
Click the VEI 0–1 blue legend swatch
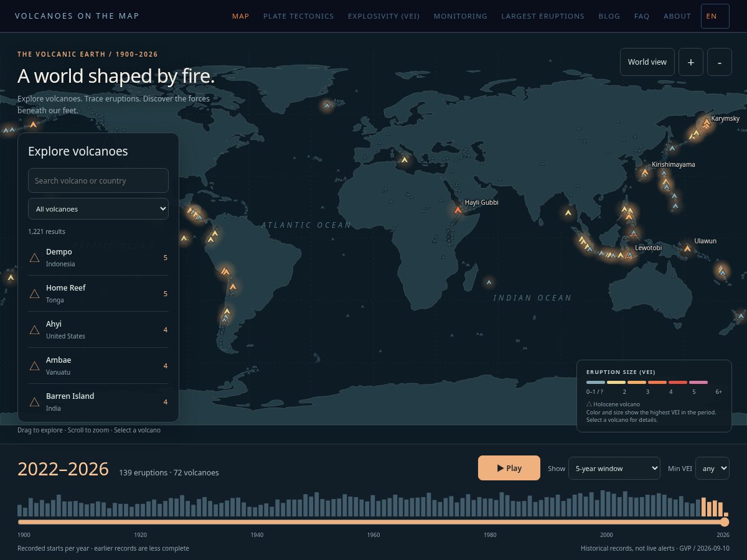click(x=596, y=383)
